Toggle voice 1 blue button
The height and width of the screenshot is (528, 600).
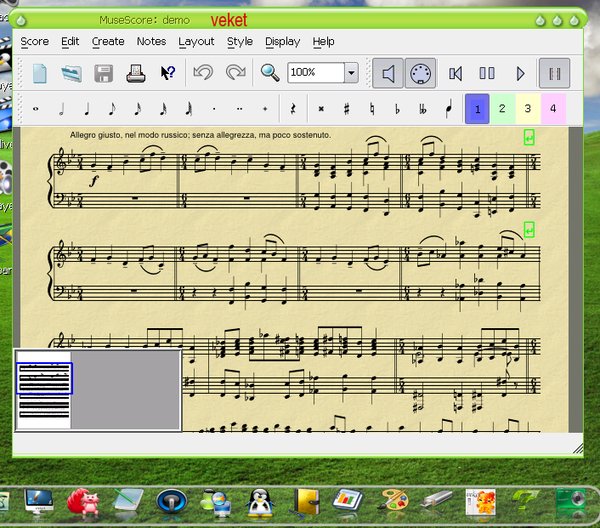pyautogui.click(x=478, y=108)
